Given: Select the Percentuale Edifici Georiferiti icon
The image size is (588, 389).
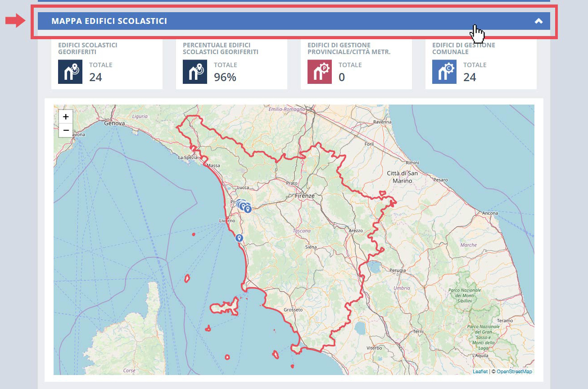Looking at the screenshot, I should click(194, 71).
